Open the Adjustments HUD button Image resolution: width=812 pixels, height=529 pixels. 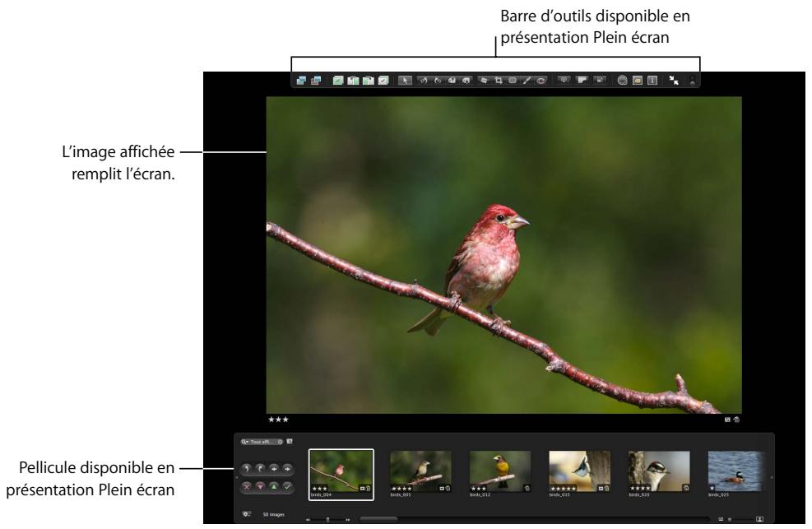pos(638,81)
